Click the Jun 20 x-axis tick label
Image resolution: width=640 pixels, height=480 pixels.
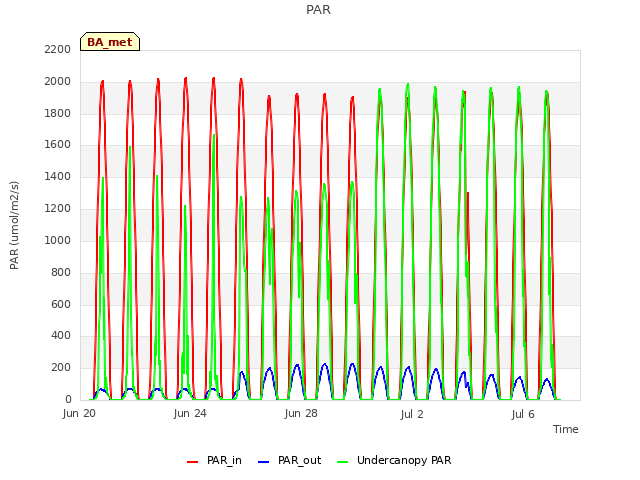tap(79, 414)
